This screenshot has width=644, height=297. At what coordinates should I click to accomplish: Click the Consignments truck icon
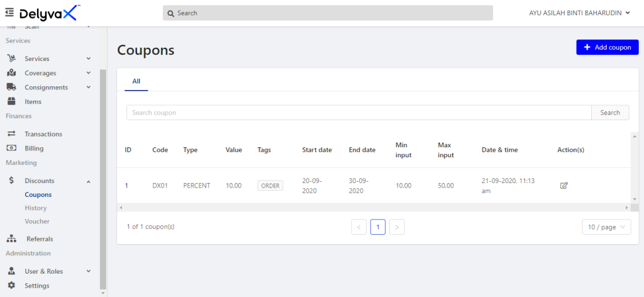pyautogui.click(x=11, y=87)
